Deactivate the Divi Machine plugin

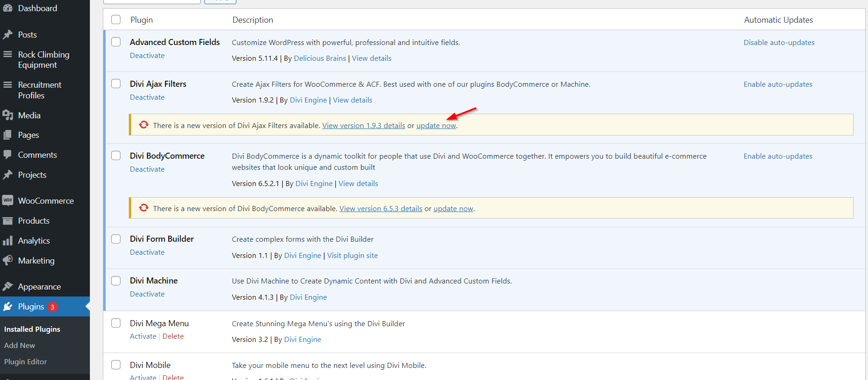coord(147,294)
